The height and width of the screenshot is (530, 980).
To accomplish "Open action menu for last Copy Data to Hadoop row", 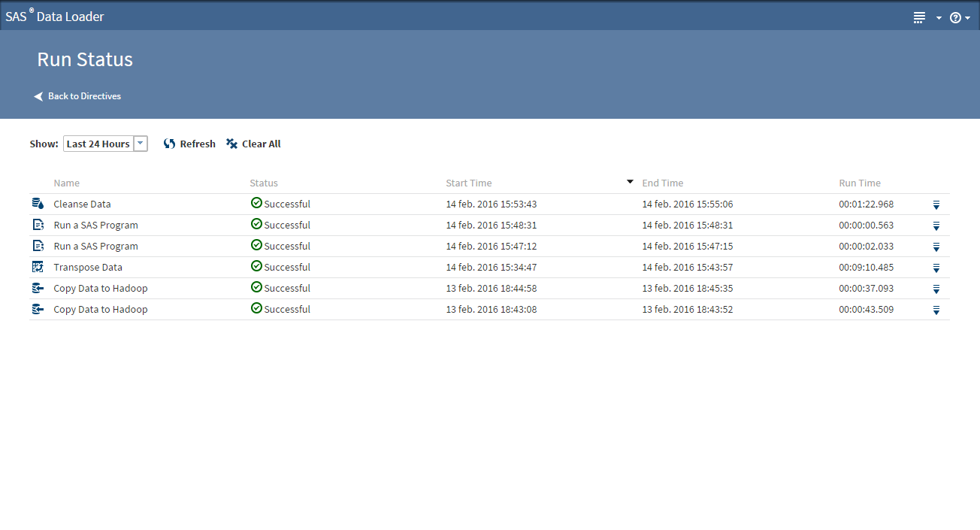I will click(936, 310).
